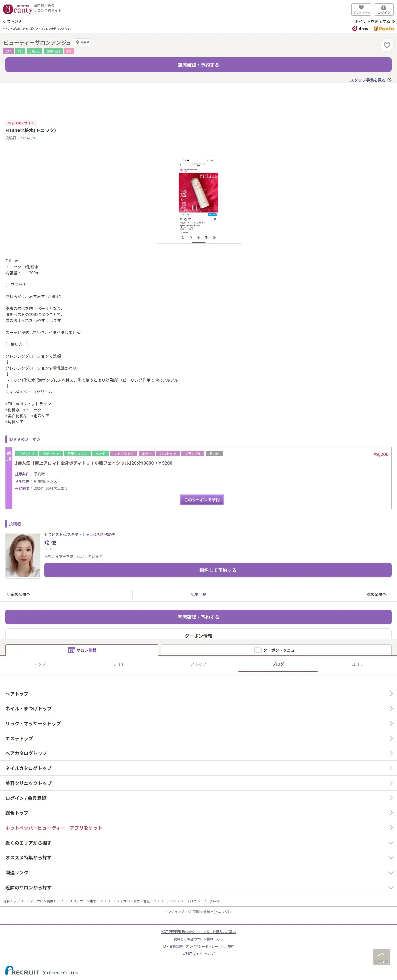The height and width of the screenshot is (980, 397).
Task: Open 掲載をご希望のサロン様はこちら link
Action: tap(198, 939)
